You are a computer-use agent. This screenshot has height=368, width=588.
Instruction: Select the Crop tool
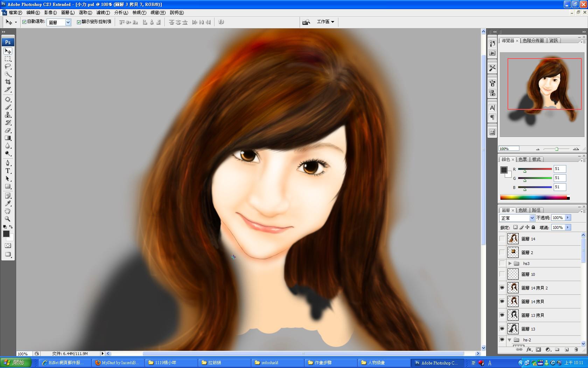tap(8, 82)
